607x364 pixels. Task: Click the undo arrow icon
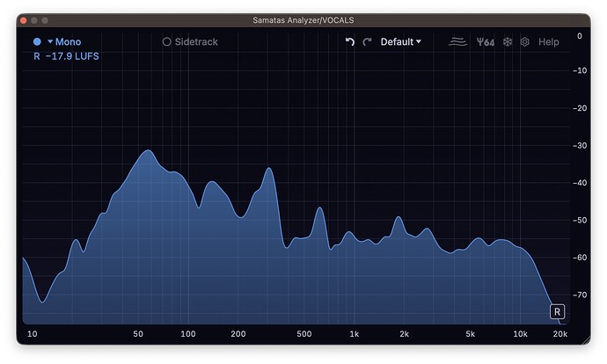tap(350, 42)
